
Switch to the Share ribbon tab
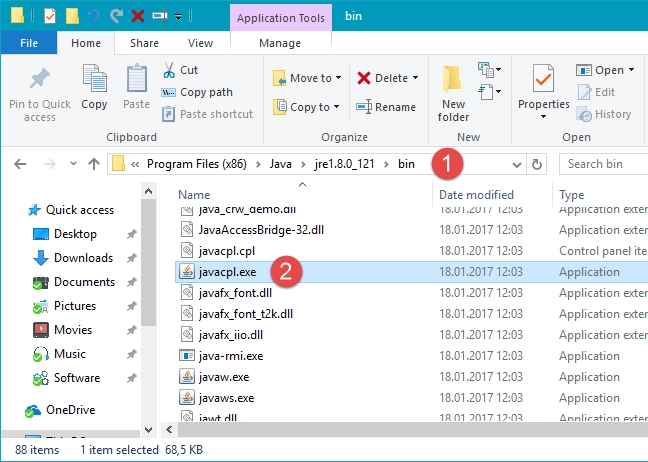click(x=144, y=43)
